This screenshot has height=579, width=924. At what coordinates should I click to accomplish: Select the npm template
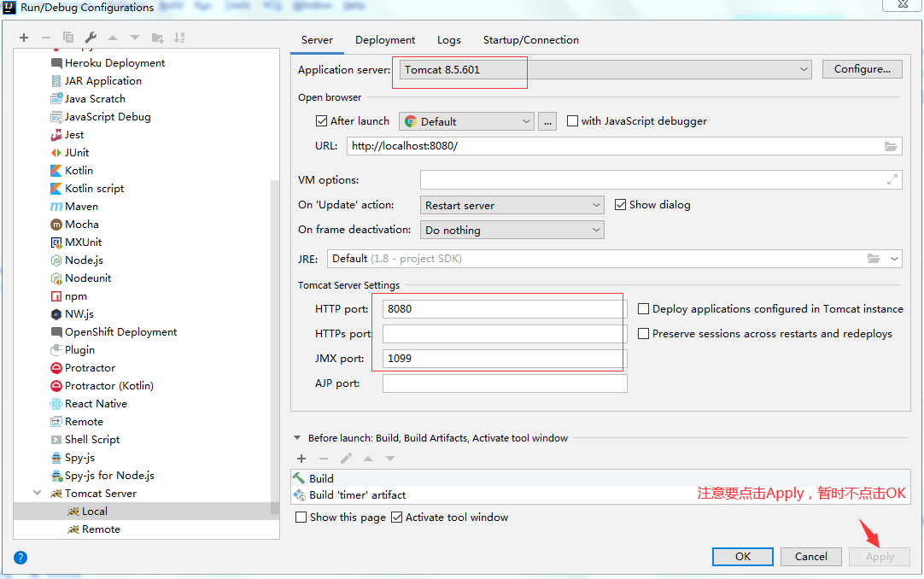tap(69, 296)
